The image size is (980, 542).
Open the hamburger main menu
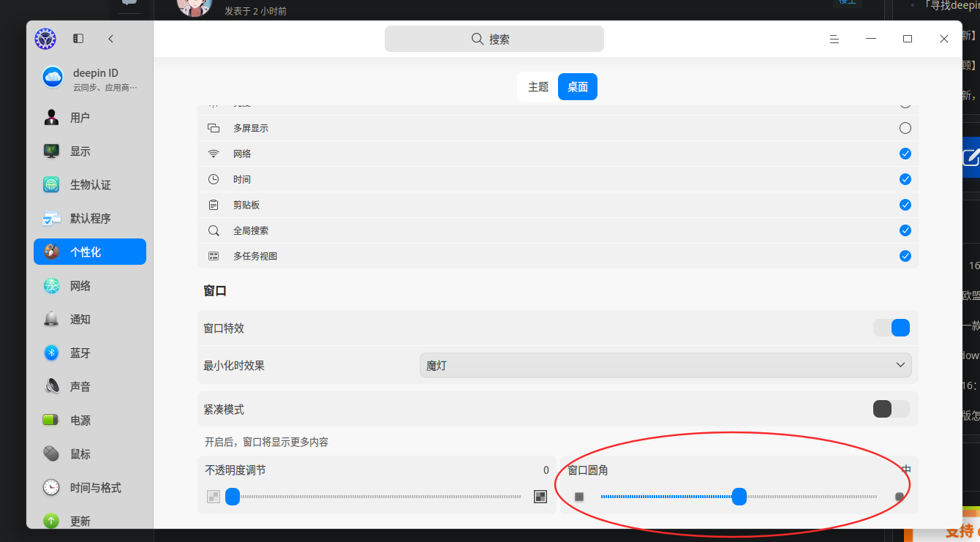pyautogui.click(x=834, y=39)
